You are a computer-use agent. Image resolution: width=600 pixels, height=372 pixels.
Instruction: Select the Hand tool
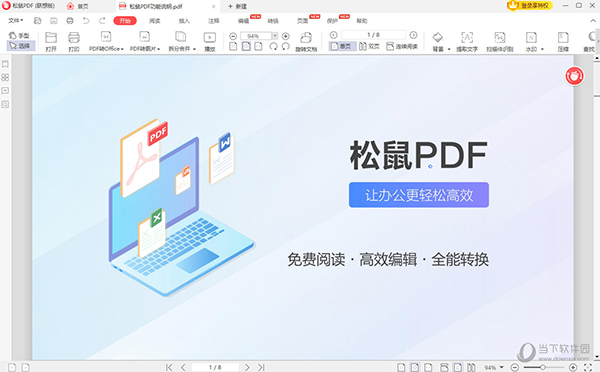[x=19, y=36]
